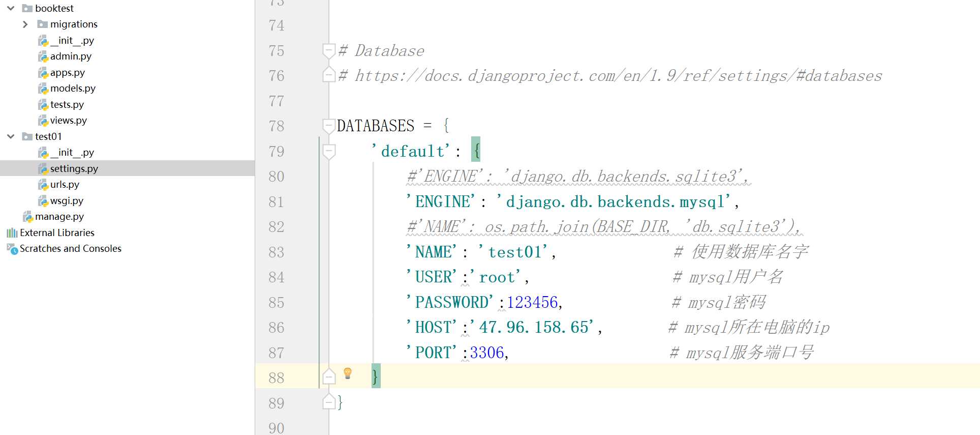Toggle fold marker at line 76
980x435 pixels.
click(329, 75)
